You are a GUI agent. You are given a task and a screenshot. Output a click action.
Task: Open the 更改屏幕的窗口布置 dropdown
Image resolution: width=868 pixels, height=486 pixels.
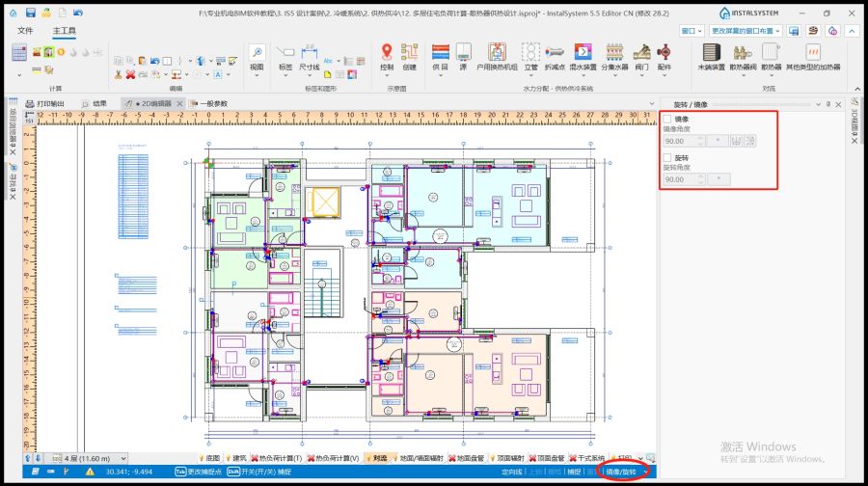coord(746,31)
